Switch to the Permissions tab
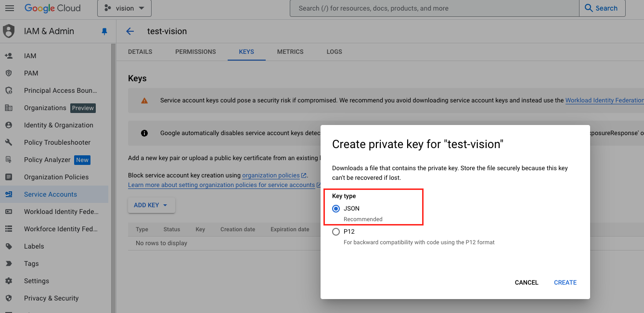Viewport: 644px width, 313px height. (195, 51)
